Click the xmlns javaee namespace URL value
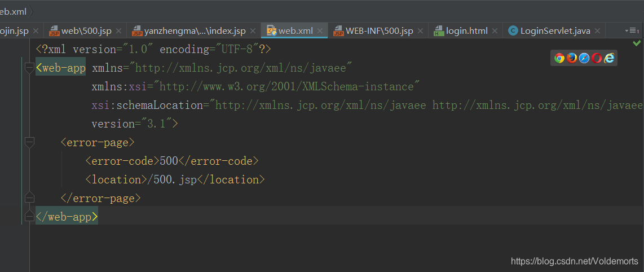 (240, 68)
